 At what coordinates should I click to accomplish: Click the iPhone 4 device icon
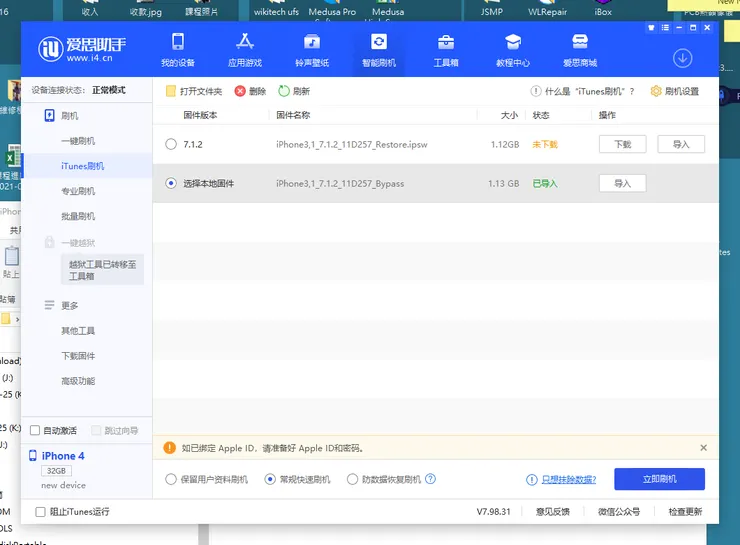(33, 455)
